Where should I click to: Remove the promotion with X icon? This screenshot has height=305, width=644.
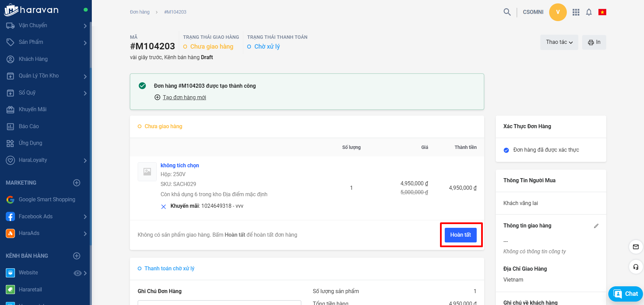coord(164,206)
